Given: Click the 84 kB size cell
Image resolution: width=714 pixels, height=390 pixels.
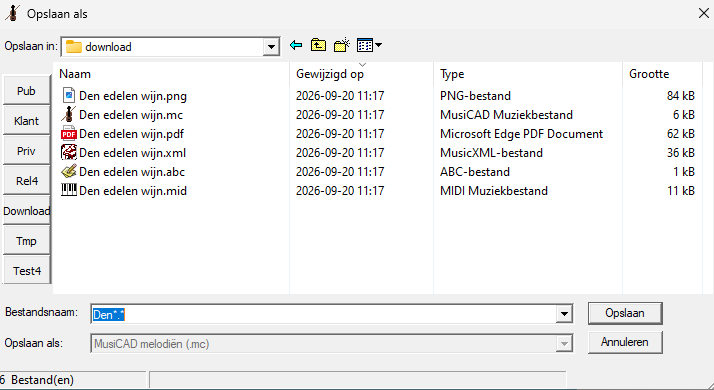Looking at the screenshot, I should (x=681, y=96).
